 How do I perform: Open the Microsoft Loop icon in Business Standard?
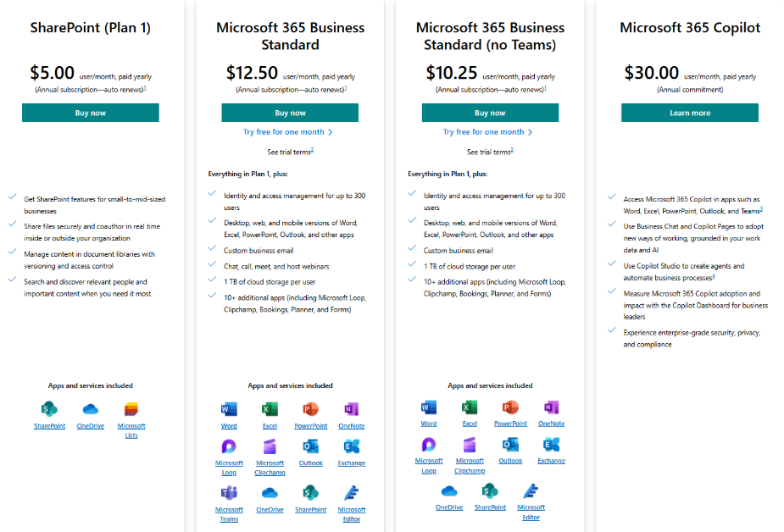[229, 446]
